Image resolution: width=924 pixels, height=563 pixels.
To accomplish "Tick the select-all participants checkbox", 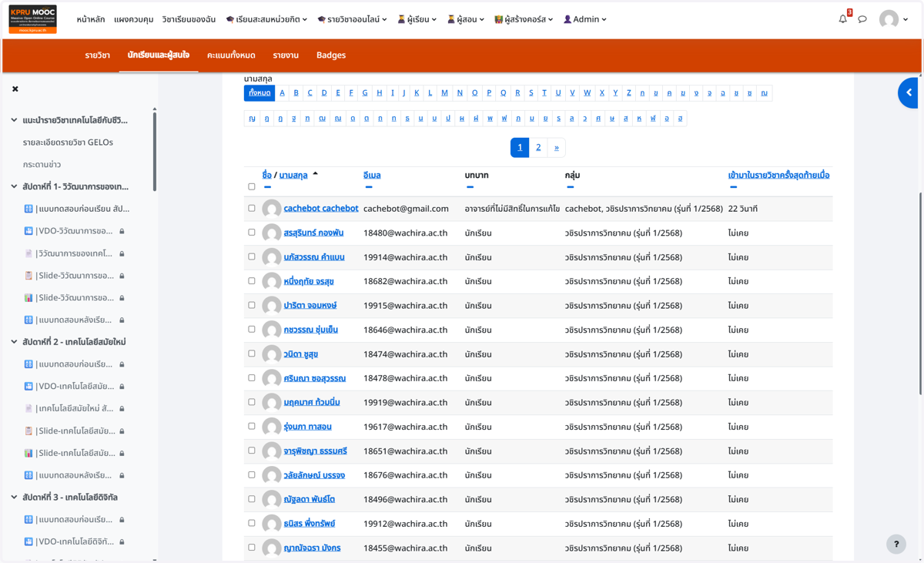I will click(252, 187).
